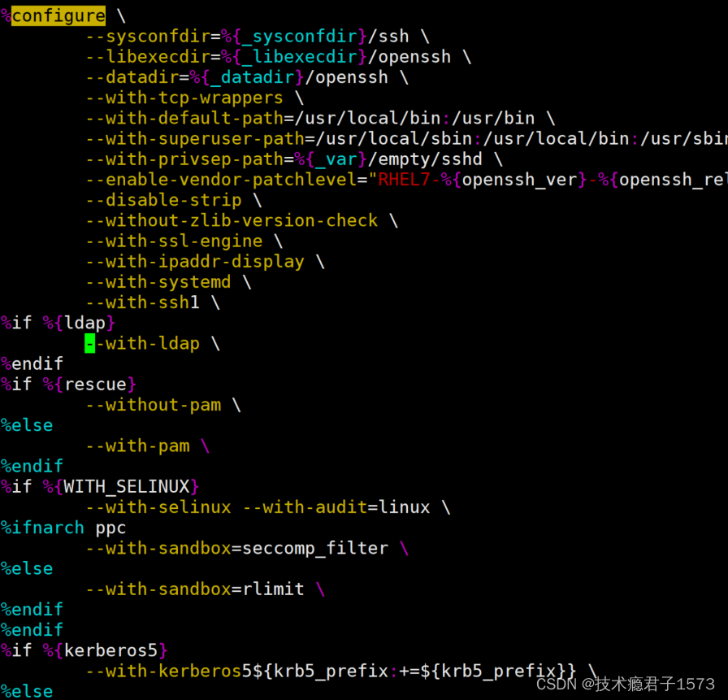
Task: Click the %if %{rescue} line
Action: (x=69, y=384)
